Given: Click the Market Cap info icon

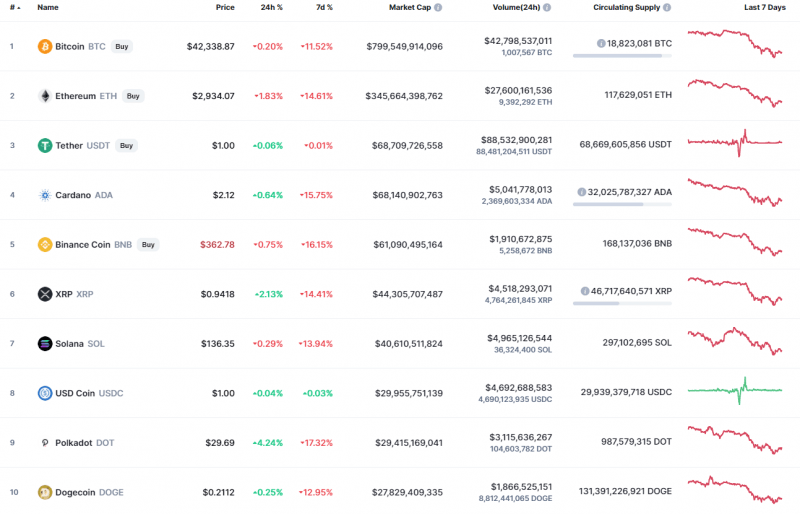Looking at the screenshot, I should tap(438, 7).
